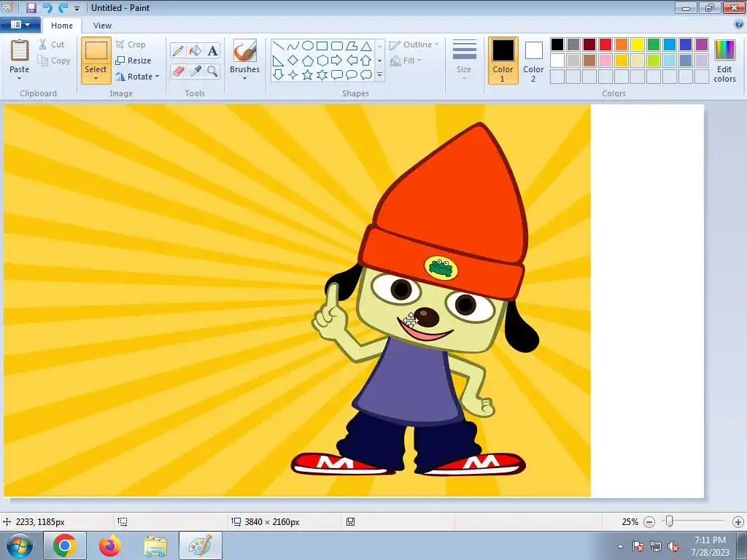Open Edit colors dialog
This screenshot has width=747, height=560.
(724, 61)
